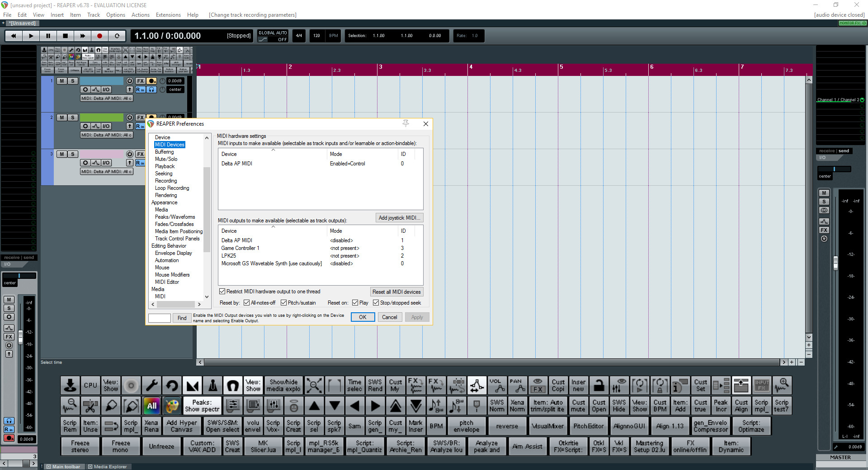
Task: Click the Preferences search text field
Action: [160, 318]
